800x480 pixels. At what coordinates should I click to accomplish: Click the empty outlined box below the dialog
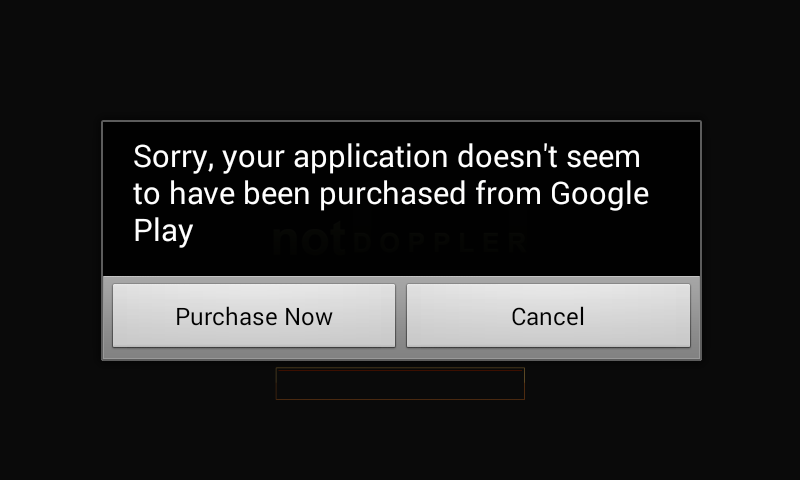pyautogui.click(x=400, y=384)
